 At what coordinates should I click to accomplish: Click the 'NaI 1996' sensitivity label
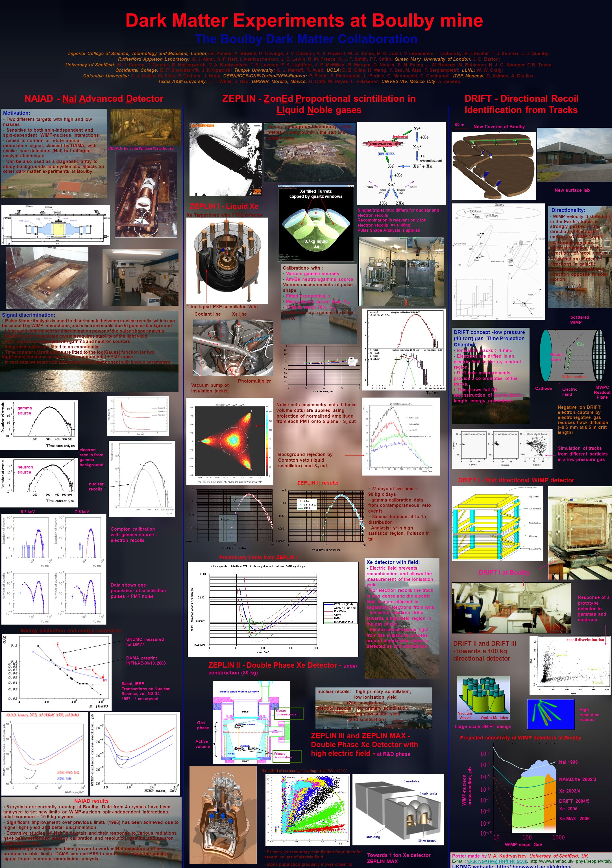click(568, 762)
